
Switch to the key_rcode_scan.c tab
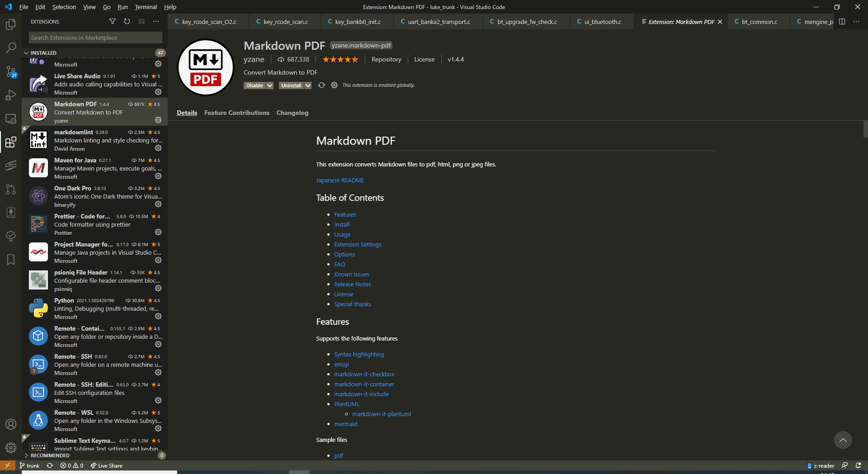(x=285, y=22)
